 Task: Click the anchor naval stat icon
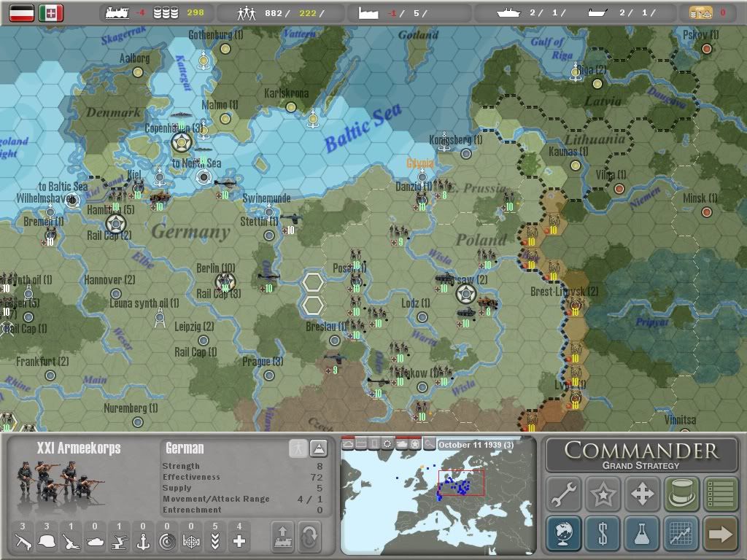pyautogui.click(x=143, y=541)
